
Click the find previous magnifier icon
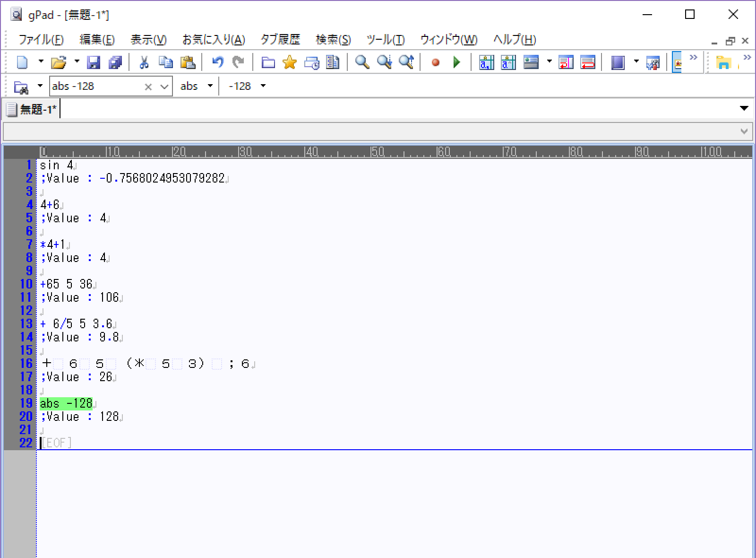click(x=406, y=62)
